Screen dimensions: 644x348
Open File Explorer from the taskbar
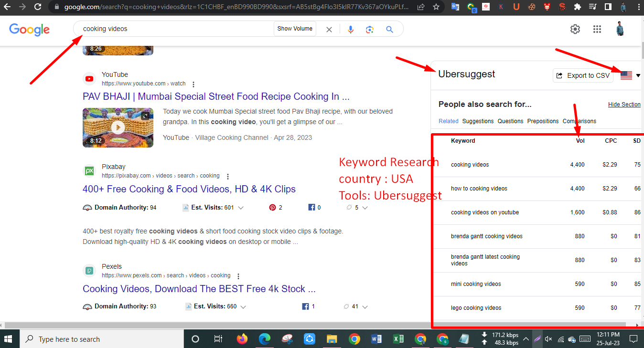click(x=332, y=339)
